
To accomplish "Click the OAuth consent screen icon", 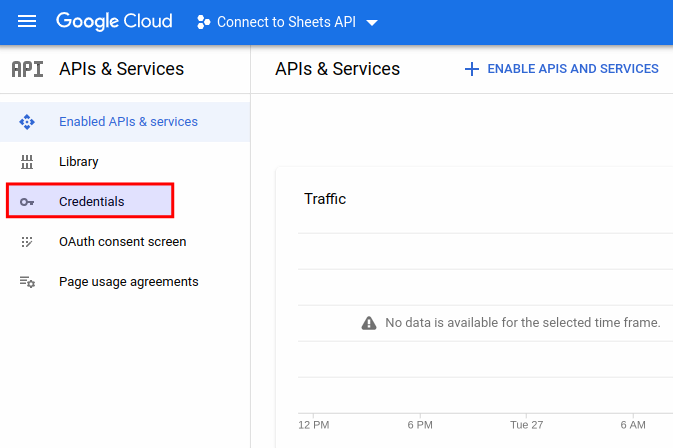I will [27, 242].
